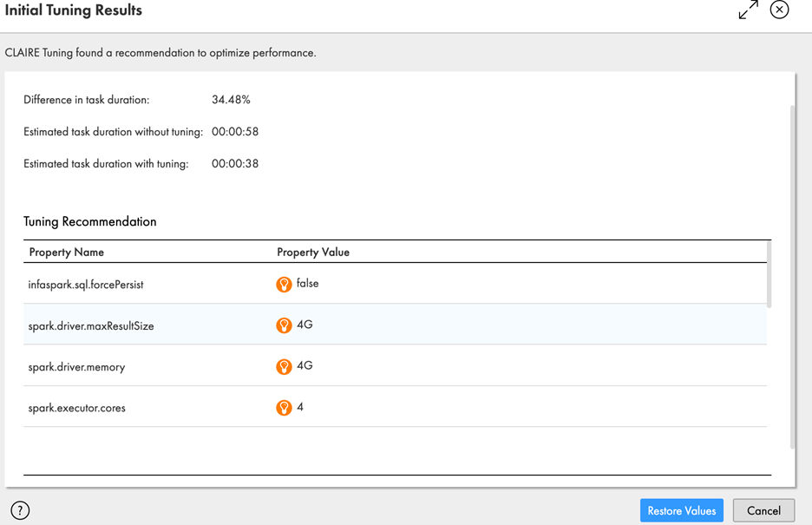Open the help icon at bottom left
The height and width of the screenshot is (525, 812).
click(20, 510)
